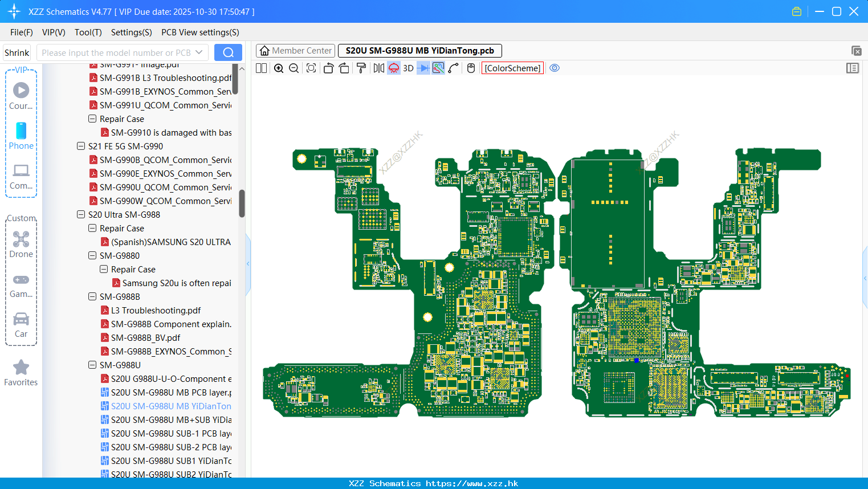The height and width of the screenshot is (489, 868).
Task: Open S20U SM-G988U MB+SUB YiDianTong file
Action: pos(166,419)
